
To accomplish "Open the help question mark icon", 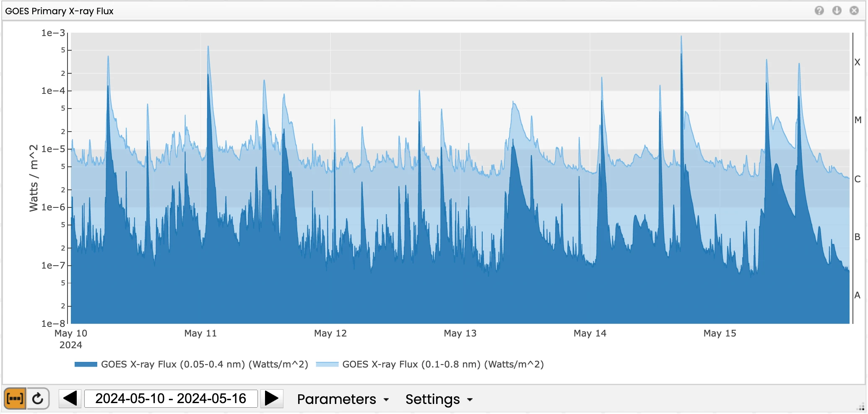I will [x=819, y=10].
